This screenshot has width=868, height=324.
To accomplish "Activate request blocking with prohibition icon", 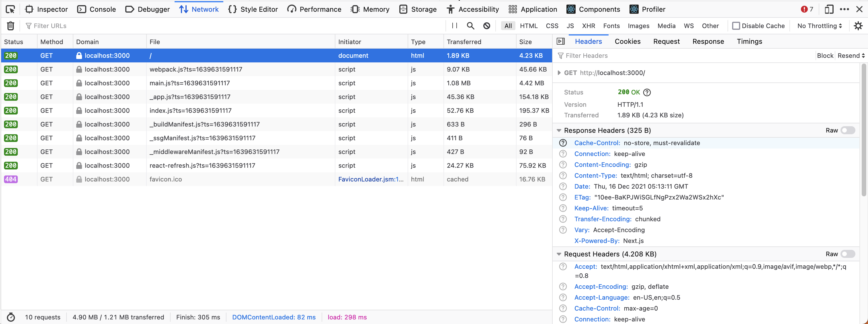I will point(486,25).
